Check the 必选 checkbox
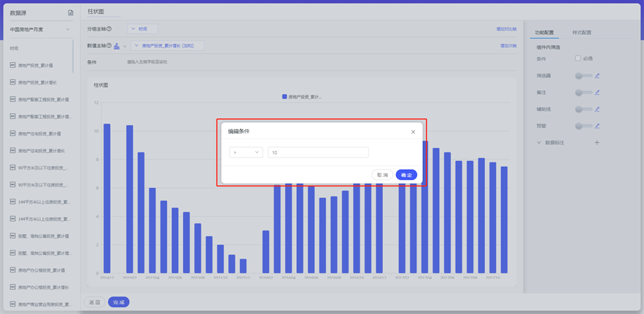644x314 pixels. tap(578, 58)
